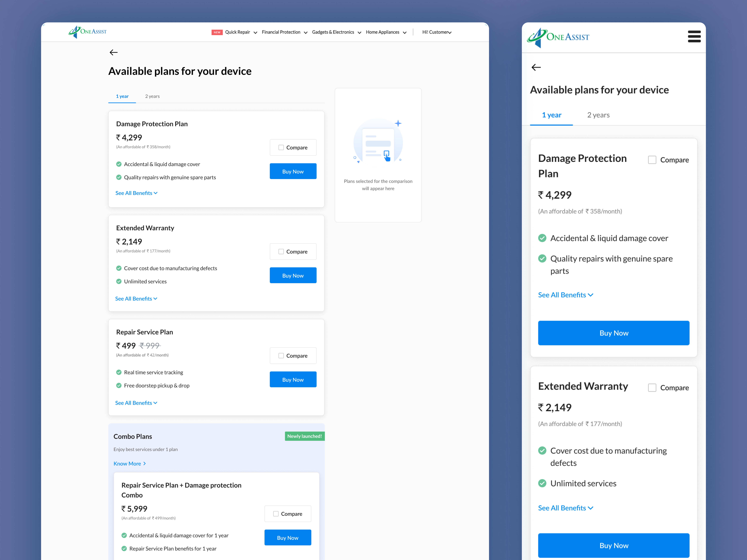Viewport: 747px width, 560px height.
Task: Open the Hi! Customer account dropdown
Action: coord(437,32)
